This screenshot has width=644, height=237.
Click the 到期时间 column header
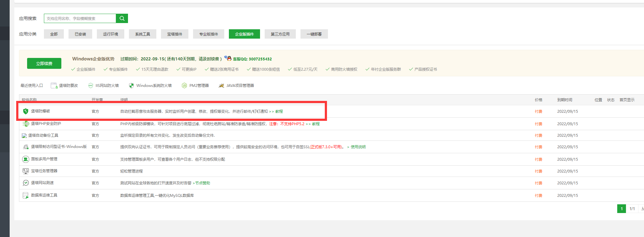pyautogui.click(x=565, y=100)
